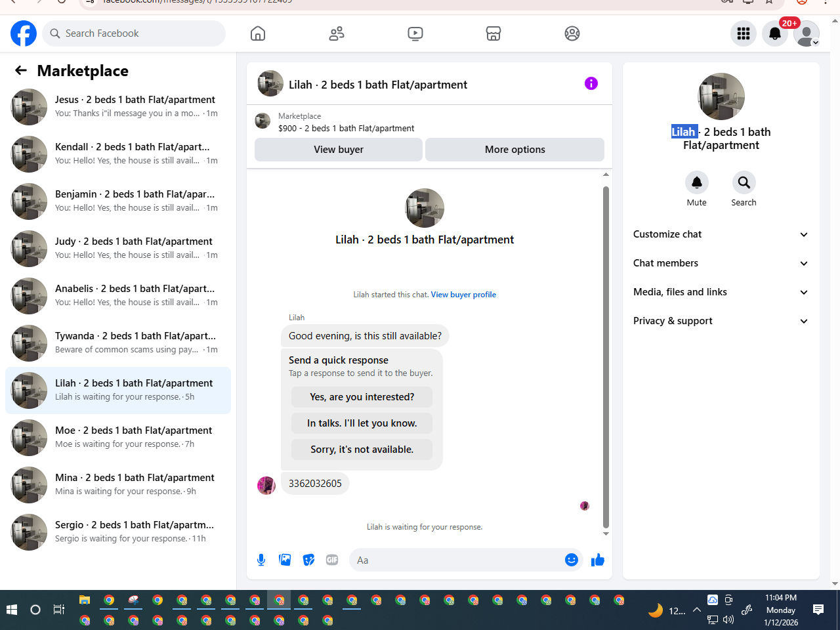This screenshot has height=630, width=840.
Task: Click Lilah's large profile picture in right panel
Action: (x=721, y=96)
